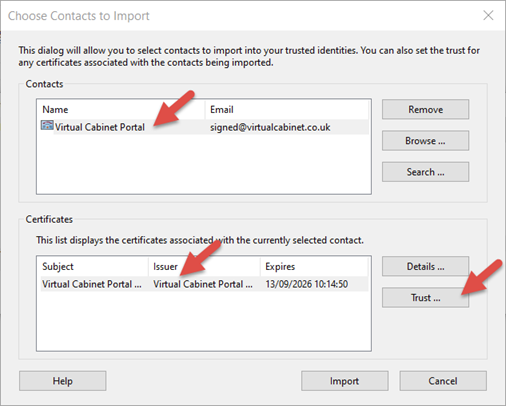Open the Browse... file dialog
Image resolution: width=506 pixels, height=406 pixels.
pos(425,141)
